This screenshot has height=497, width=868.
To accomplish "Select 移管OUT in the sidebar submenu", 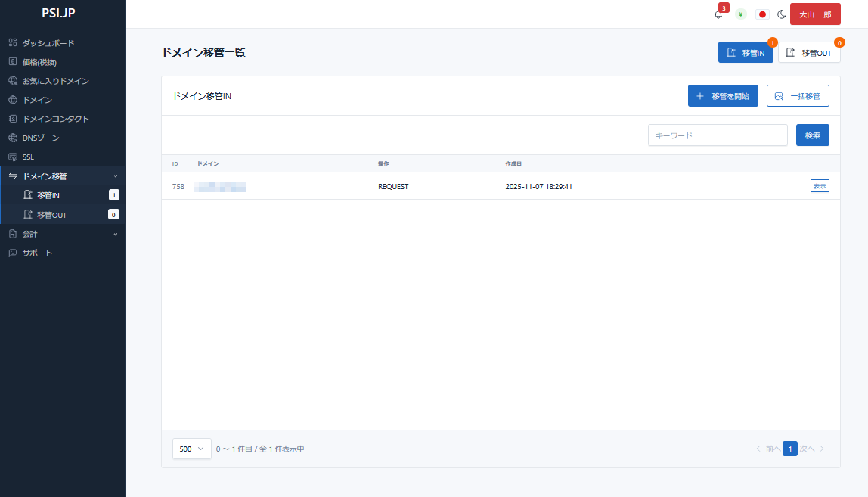I will tap(51, 215).
